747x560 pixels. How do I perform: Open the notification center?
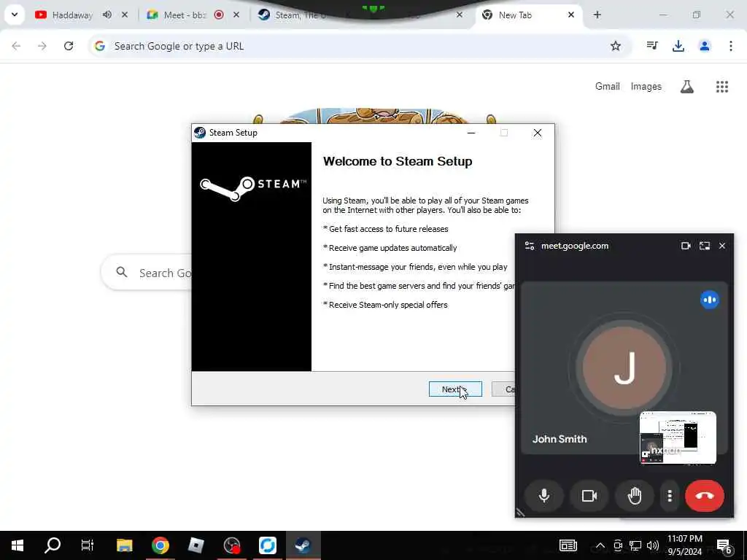tap(724, 545)
